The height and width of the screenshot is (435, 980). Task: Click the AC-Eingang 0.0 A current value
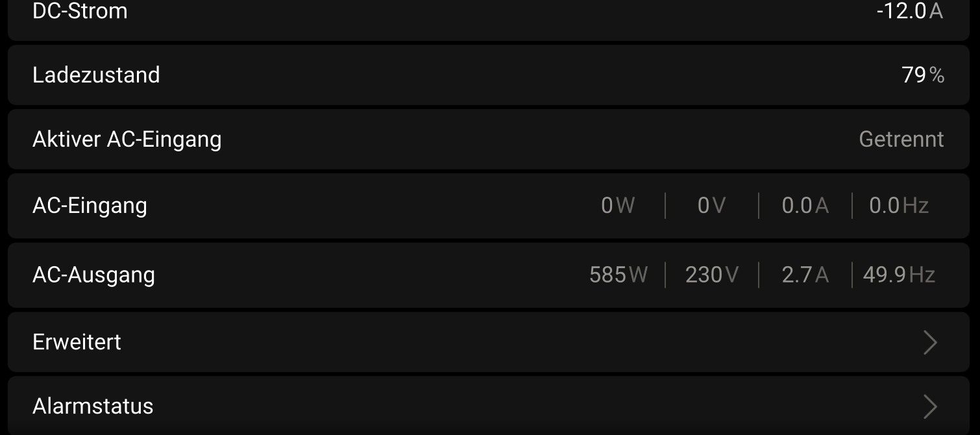[x=805, y=206]
